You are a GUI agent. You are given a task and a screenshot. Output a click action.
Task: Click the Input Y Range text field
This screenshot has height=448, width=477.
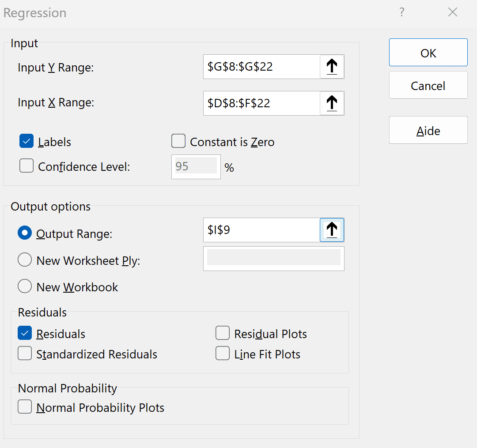[261, 67]
